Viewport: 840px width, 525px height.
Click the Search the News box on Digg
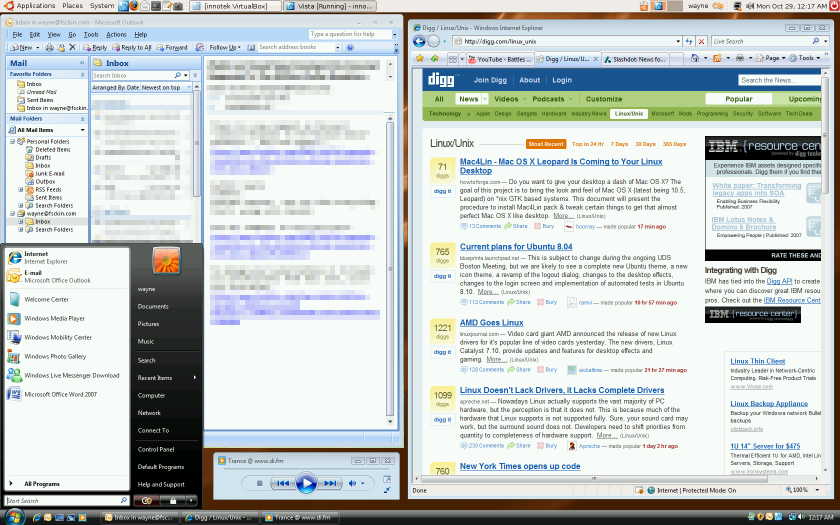(779, 80)
